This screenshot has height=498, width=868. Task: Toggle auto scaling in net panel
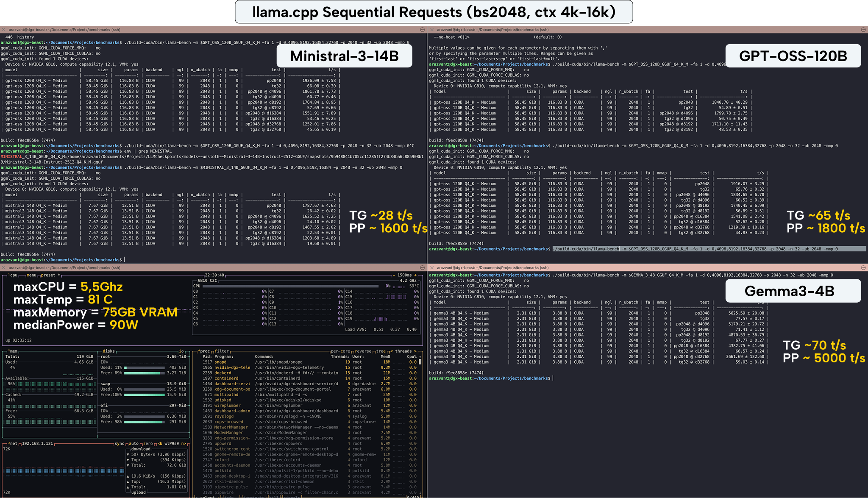pos(134,444)
